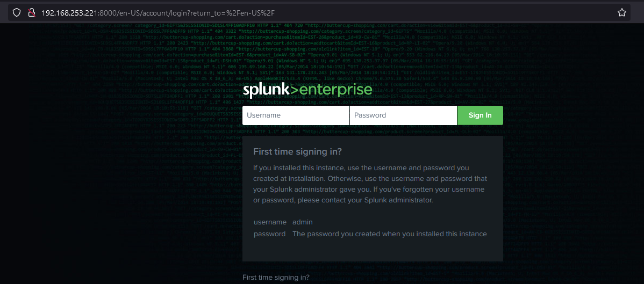This screenshot has width=644, height=284.
Task: Bookmark this page with the star icon
Action: pyautogui.click(x=622, y=12)
